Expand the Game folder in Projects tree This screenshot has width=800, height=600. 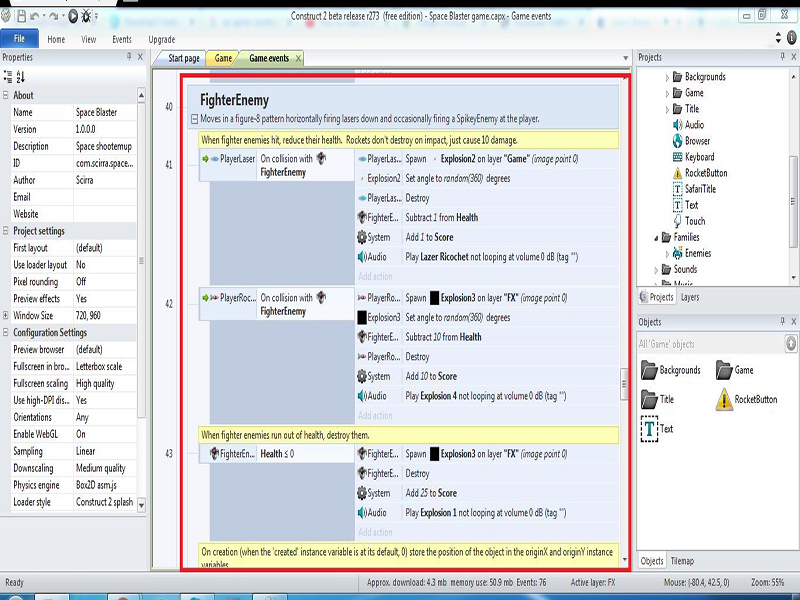click(667, 93)
